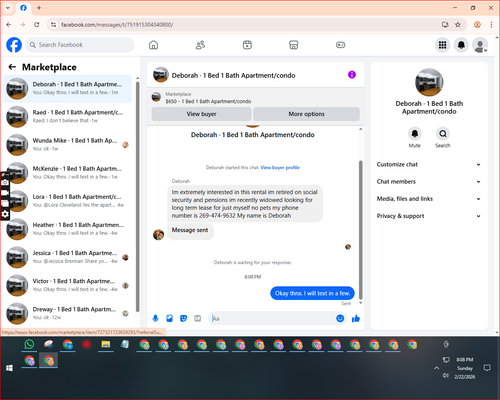Open the Jessica conversation
Image resolution: width=500 pixels, height=400 pixels.
(x=67, y=257)
